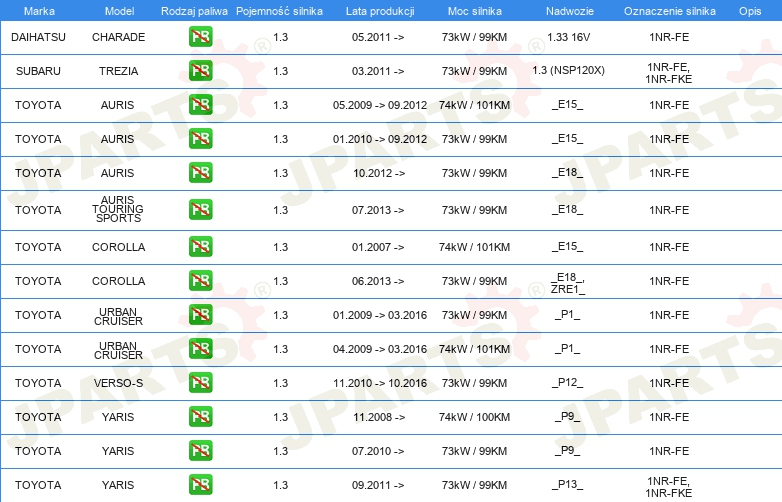Screen dimensions: 782x502
Task: Select date range '01.2010 -> 09.2012'
Action: (x=380, y=139)
